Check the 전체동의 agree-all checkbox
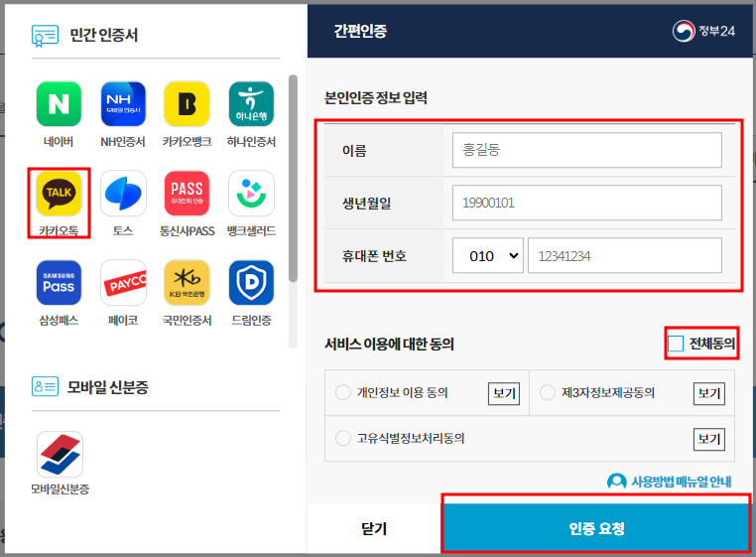 coord(676,344)
